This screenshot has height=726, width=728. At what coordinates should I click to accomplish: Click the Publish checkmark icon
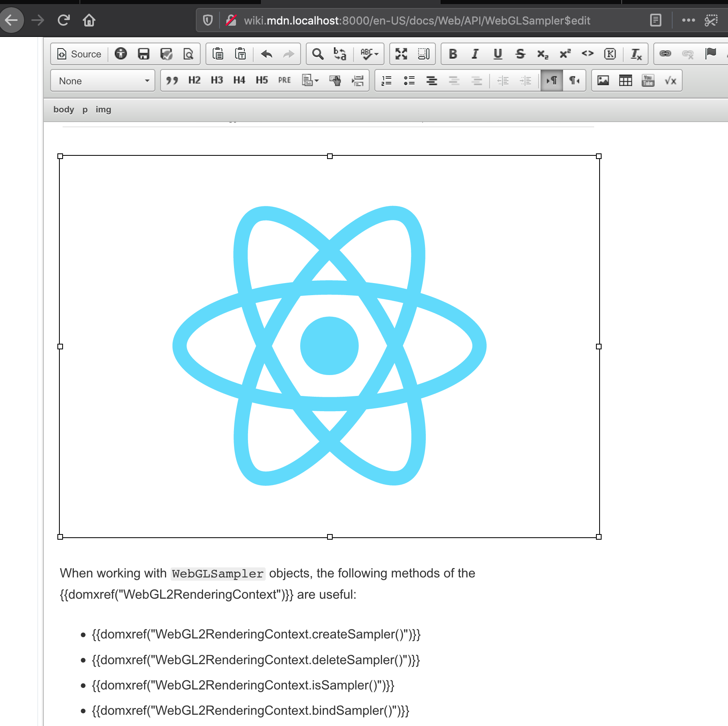[166, 54]
